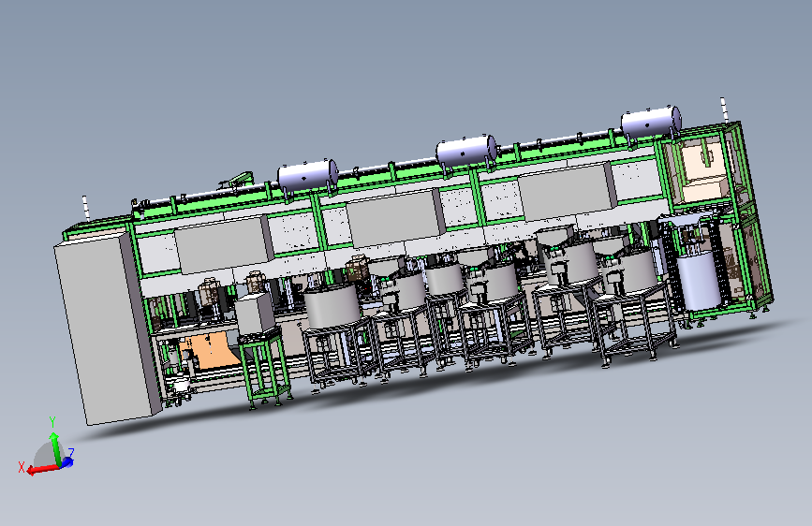
Task: Select the middle horizontal tank on top of the frame
Action: coord(466,151)
